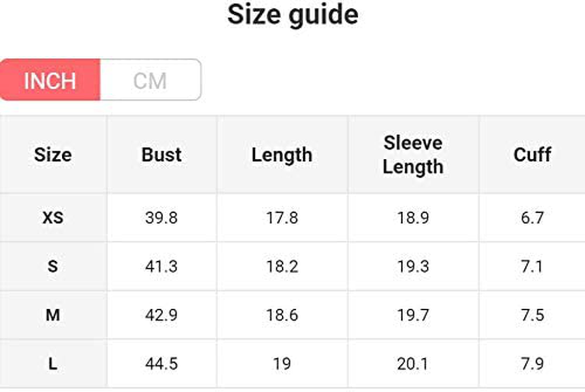Select the XS size row label

click(x=53, y=218)
